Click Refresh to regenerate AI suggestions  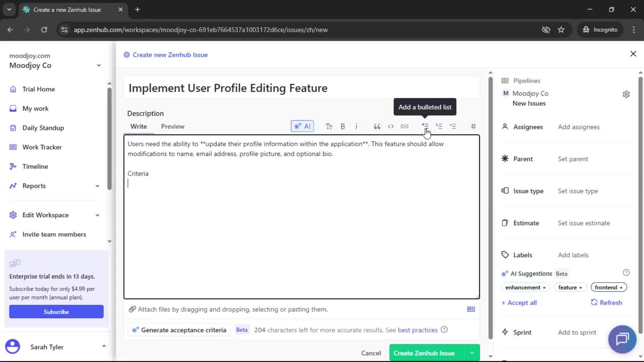click(x=606, y=302)
